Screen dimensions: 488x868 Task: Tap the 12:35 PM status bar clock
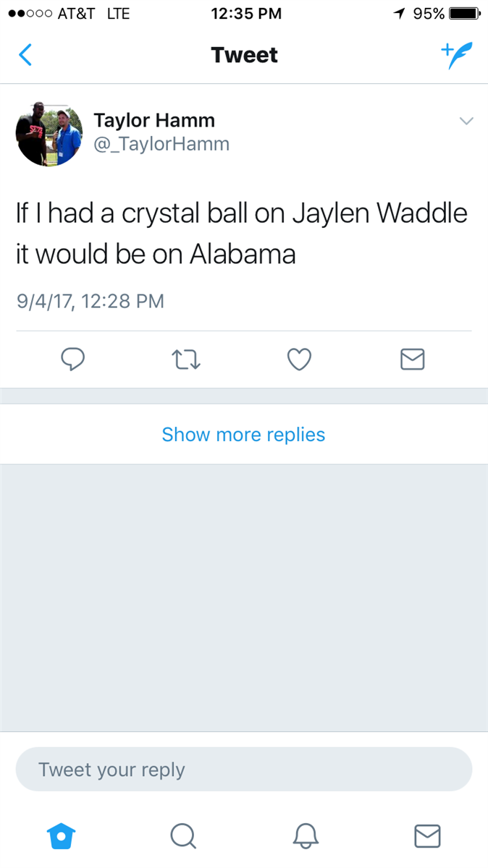(246, 14)
